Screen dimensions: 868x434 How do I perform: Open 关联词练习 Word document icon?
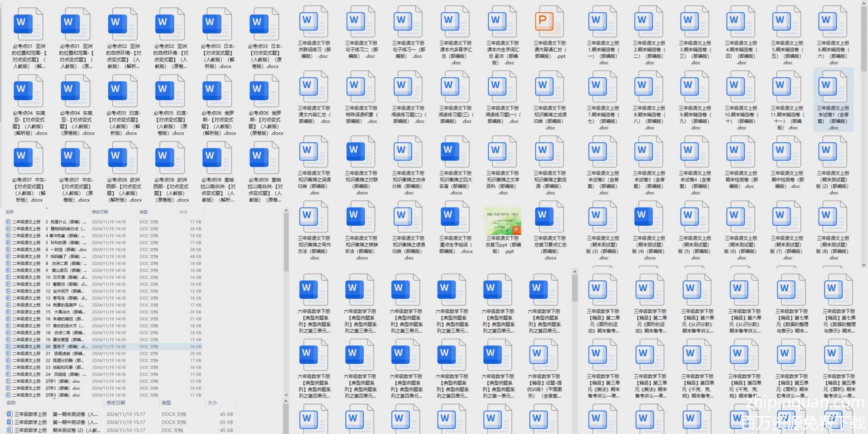[313, 22]
